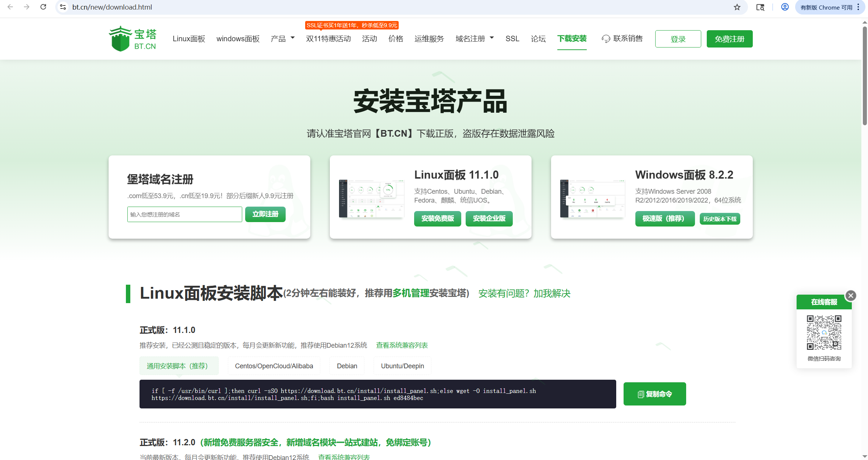Image resolution: width=868 pixels, height=460 pixels.
Task: Click the headset 联系销售 icon
Action: click(606, 39)
